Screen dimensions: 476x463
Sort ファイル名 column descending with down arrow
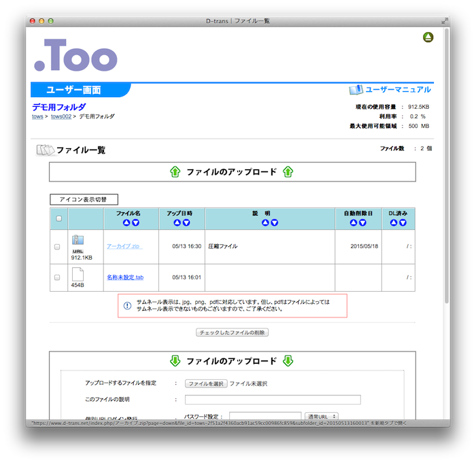pyautogui.click(x=135, y=222)
